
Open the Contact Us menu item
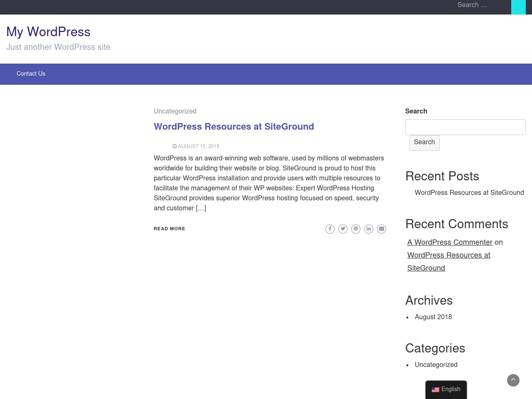pos(31,74)
